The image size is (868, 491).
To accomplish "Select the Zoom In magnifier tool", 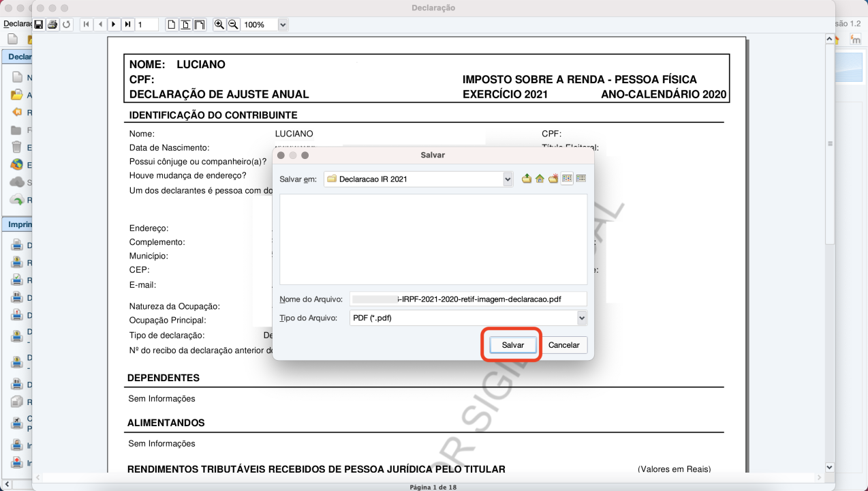I will pos(219,25).
